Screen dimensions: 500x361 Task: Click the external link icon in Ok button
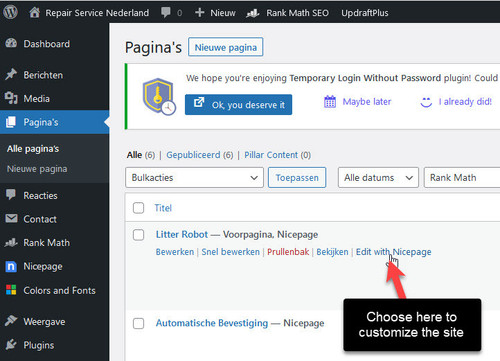199,102
